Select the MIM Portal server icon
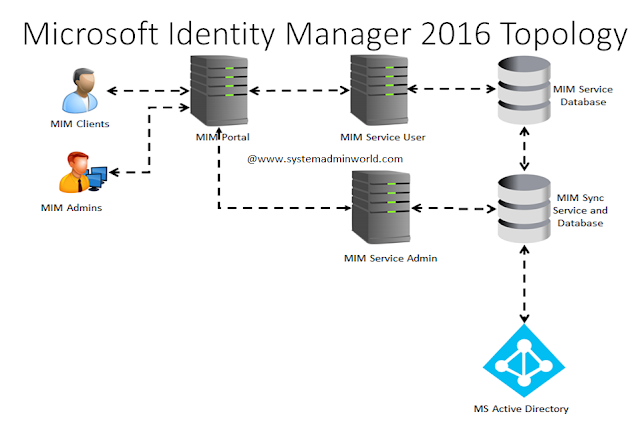 click(219, 91)
